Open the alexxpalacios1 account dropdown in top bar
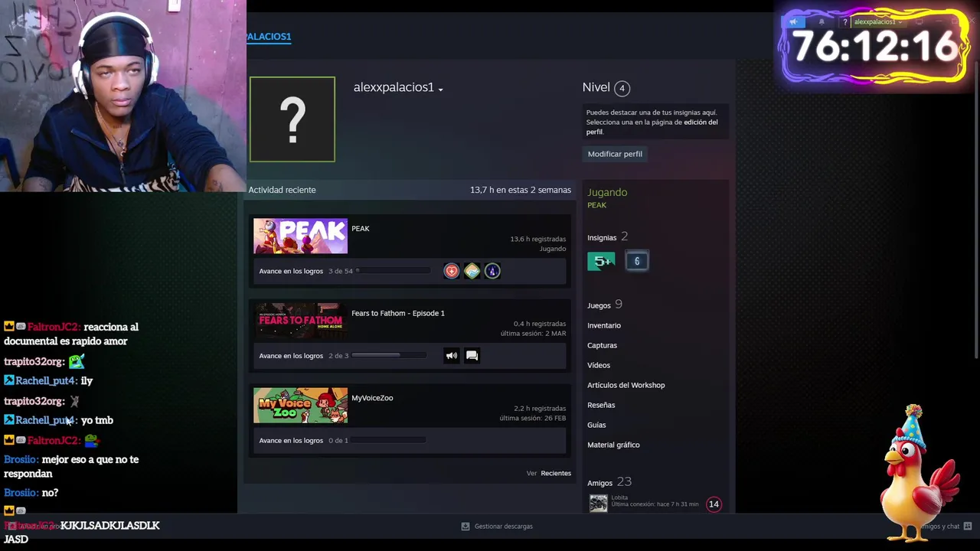This screenshot has height=551, width=980. (x=877, y=22)
